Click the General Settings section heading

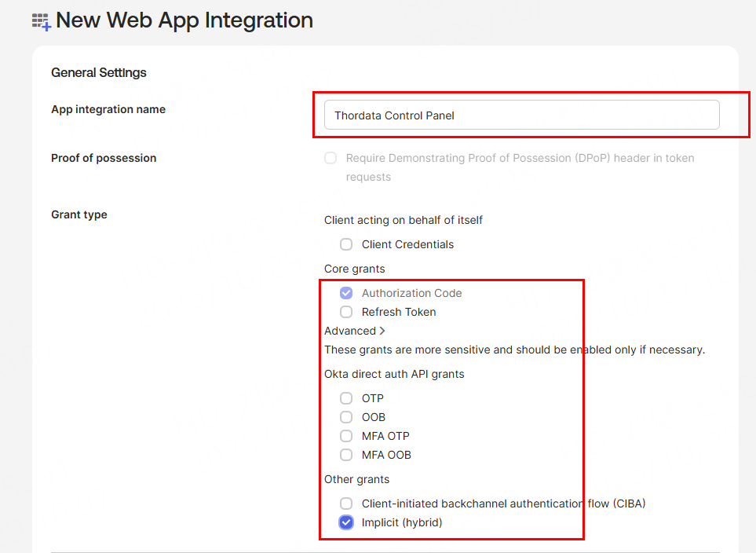99,73
